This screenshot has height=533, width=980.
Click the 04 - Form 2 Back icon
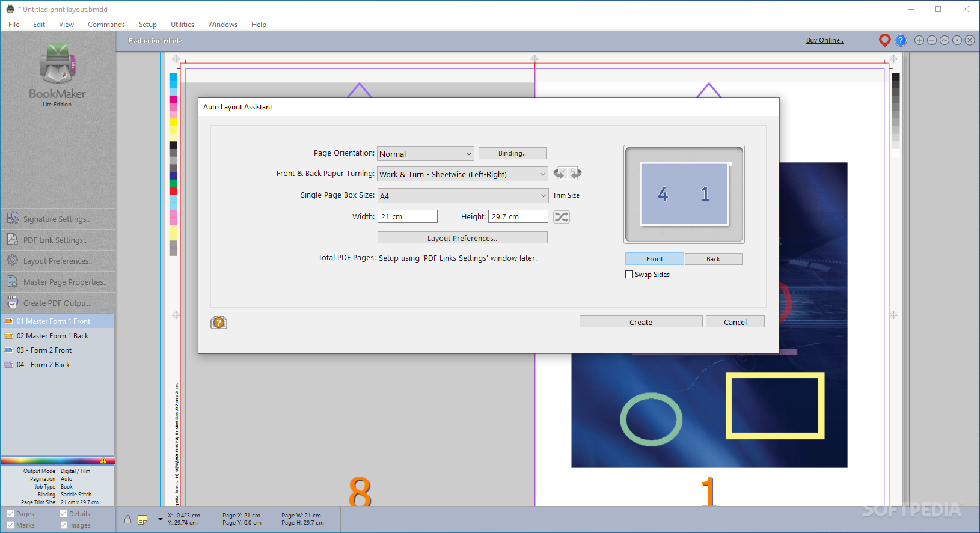coord(9,365)
